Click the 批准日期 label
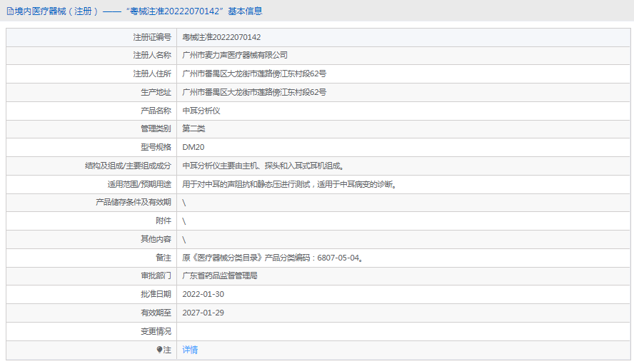Viewport: 634px width, 364px height. tap(156, 295)
